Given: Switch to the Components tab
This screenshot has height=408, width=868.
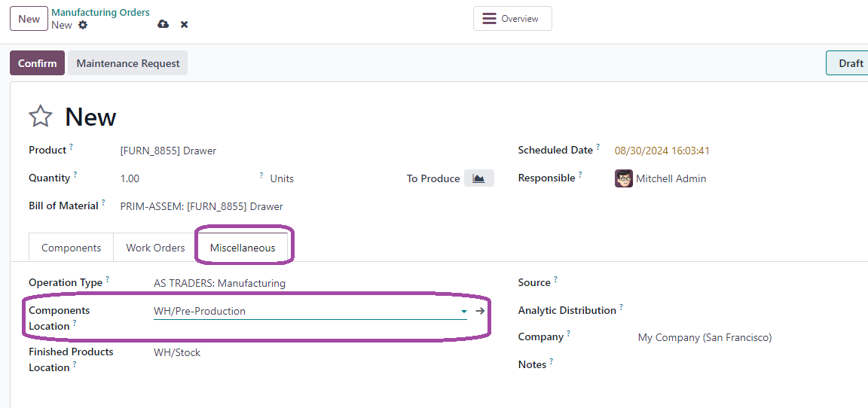Looking at the screenshot, I should click(x=72, y=248).
